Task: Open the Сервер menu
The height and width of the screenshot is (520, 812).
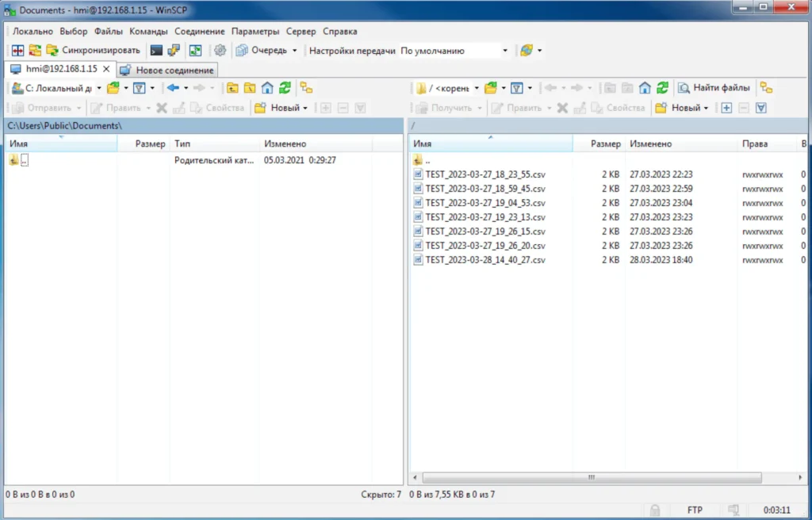Action: click(301, 31)
